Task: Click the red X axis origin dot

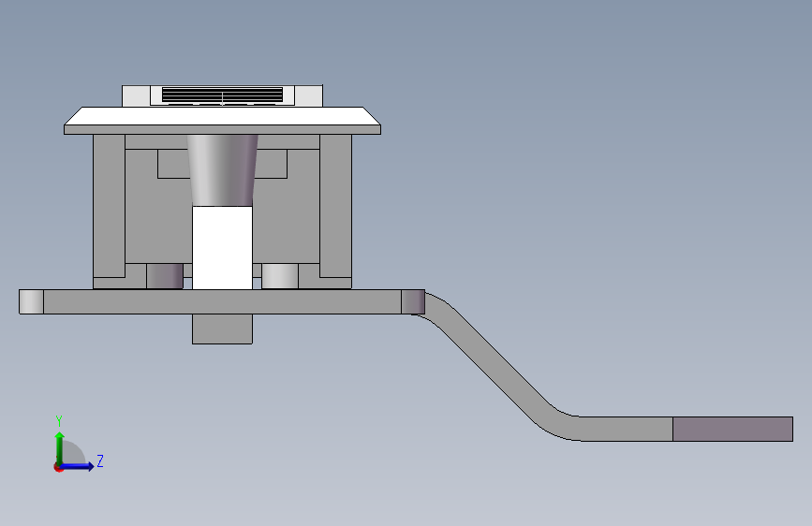Action: click(x=58, y=467)
